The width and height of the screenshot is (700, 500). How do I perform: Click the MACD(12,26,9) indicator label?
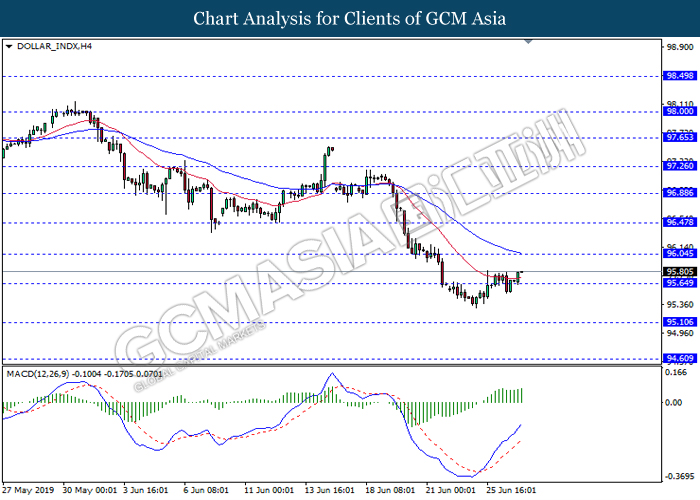coord(42,374)
